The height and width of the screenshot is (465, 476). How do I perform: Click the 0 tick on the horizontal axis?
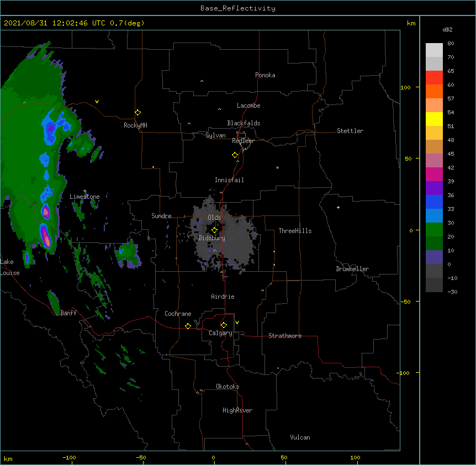[213, 458]
